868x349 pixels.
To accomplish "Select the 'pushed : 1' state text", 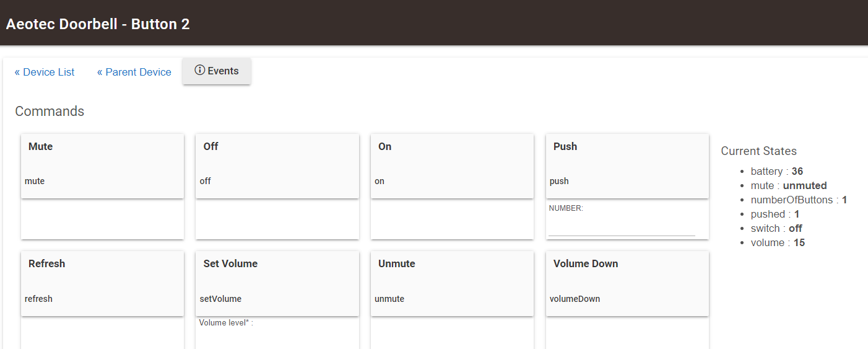I will [775, 214].
